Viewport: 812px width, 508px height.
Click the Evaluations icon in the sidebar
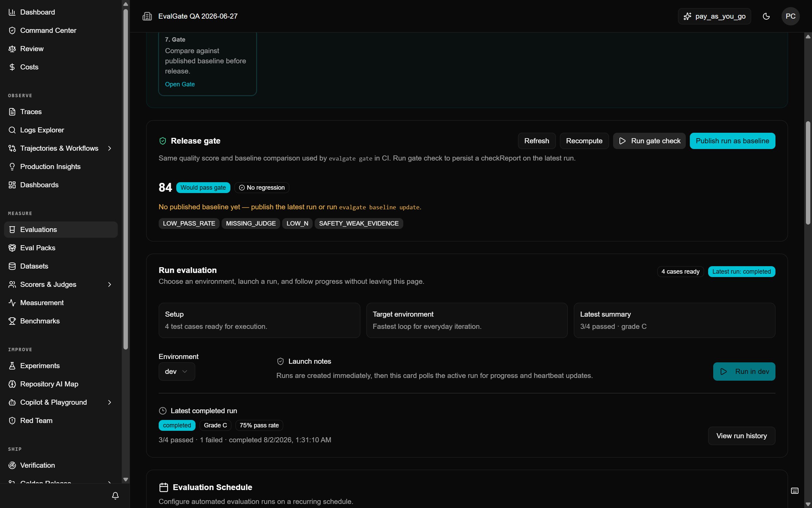(x=12, y=230)
